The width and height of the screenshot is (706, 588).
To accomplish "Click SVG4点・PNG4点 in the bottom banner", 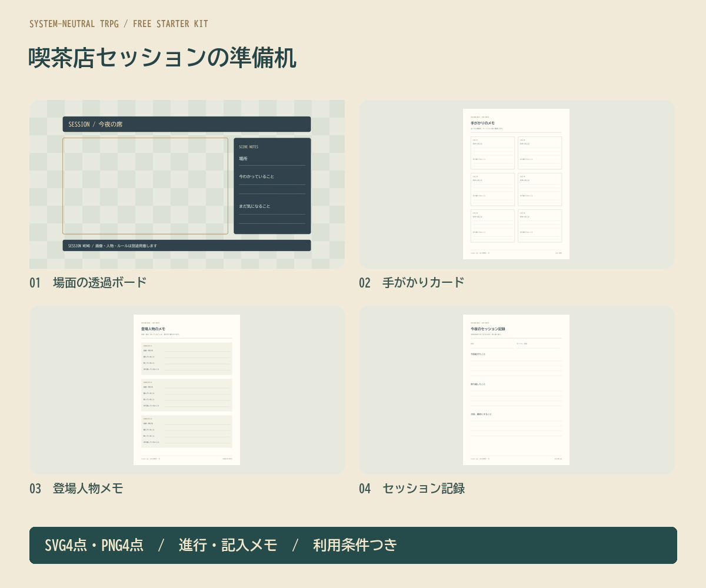I will 94,545.
